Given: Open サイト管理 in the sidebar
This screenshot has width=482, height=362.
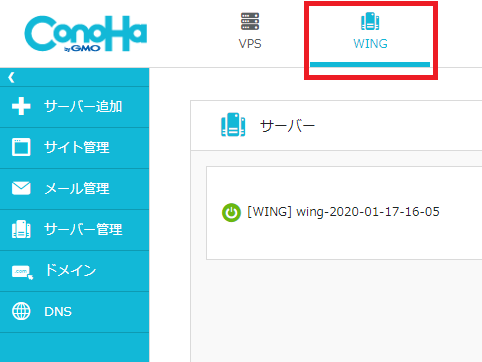Looking at the screenshot, I should click(74, 148).
